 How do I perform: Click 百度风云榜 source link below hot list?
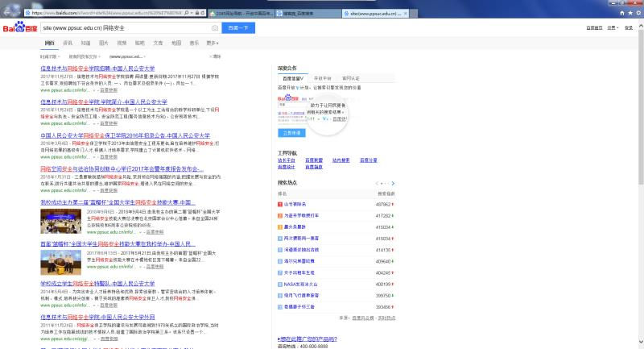[363, 318]
